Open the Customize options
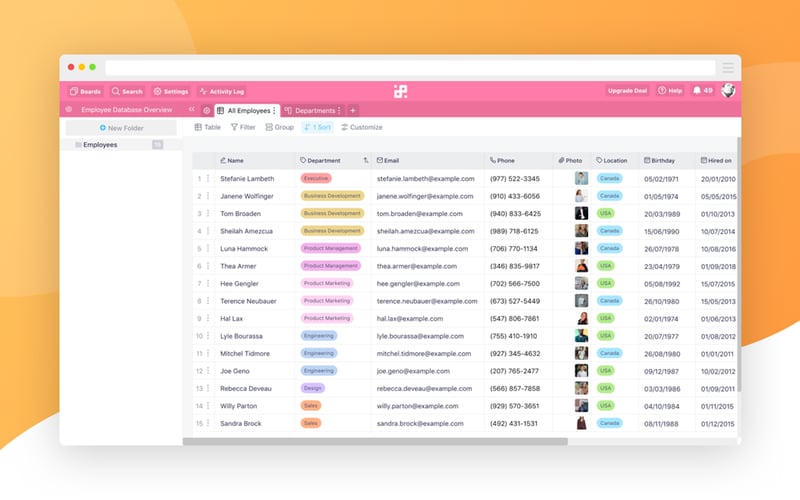800x500 pixels. point(362,127)
